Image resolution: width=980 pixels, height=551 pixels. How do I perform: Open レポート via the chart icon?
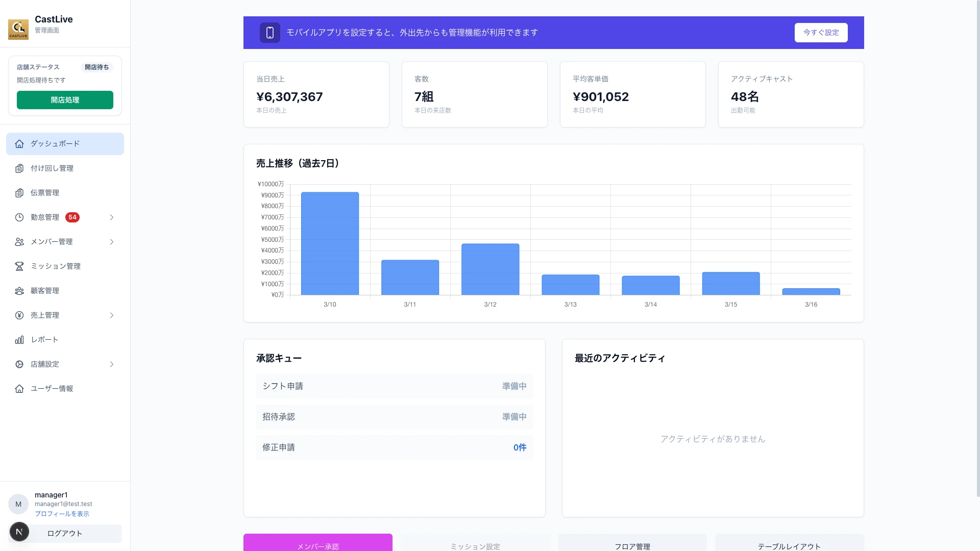(19, 339)
